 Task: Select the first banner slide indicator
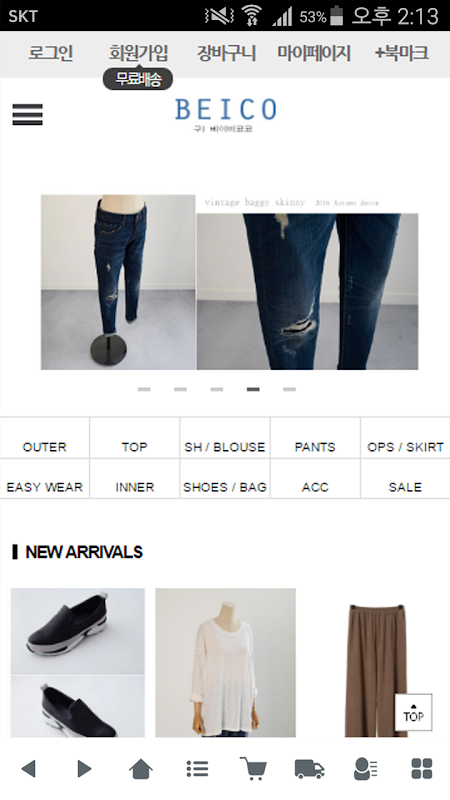[144, 389]
